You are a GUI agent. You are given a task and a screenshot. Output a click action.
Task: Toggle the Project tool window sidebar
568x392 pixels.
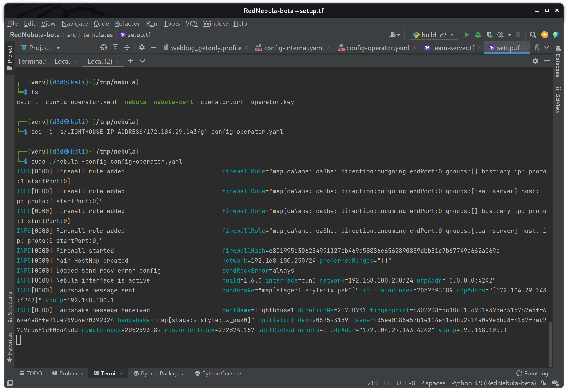click(x=10, y=58)
